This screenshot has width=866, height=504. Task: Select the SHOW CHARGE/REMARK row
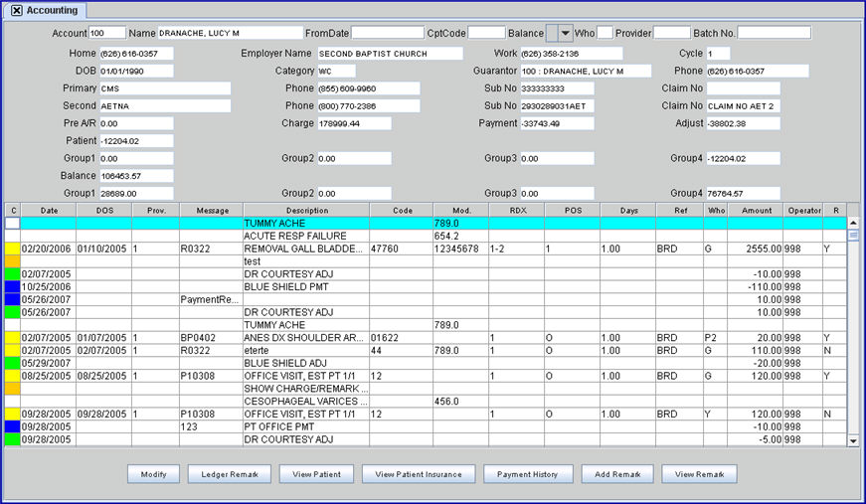tap(426, 389)
